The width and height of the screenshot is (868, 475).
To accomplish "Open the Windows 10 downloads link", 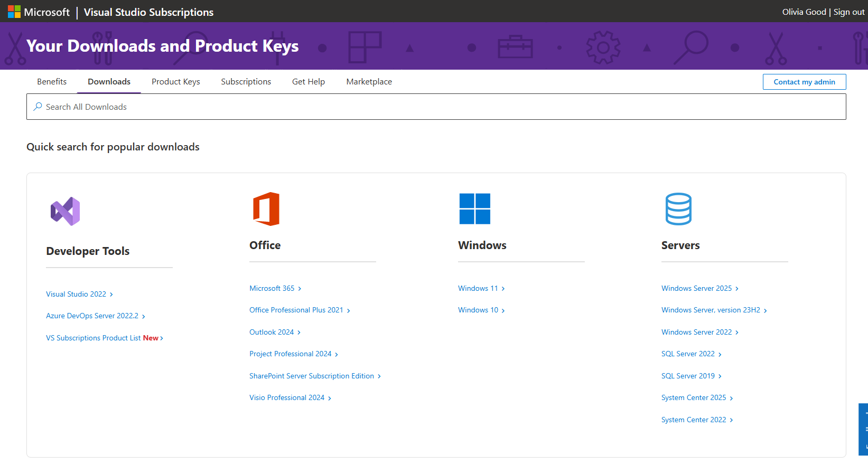I will [x=481, y=310].
